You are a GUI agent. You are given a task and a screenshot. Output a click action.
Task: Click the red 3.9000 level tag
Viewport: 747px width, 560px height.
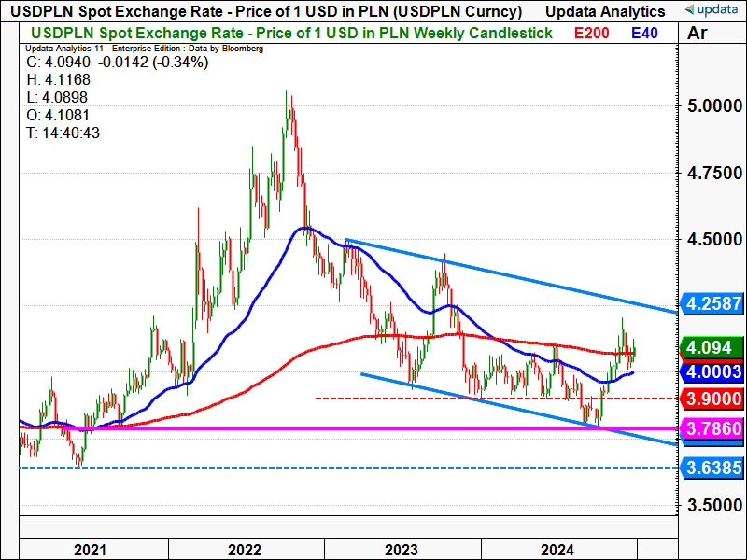click(712, 399)
